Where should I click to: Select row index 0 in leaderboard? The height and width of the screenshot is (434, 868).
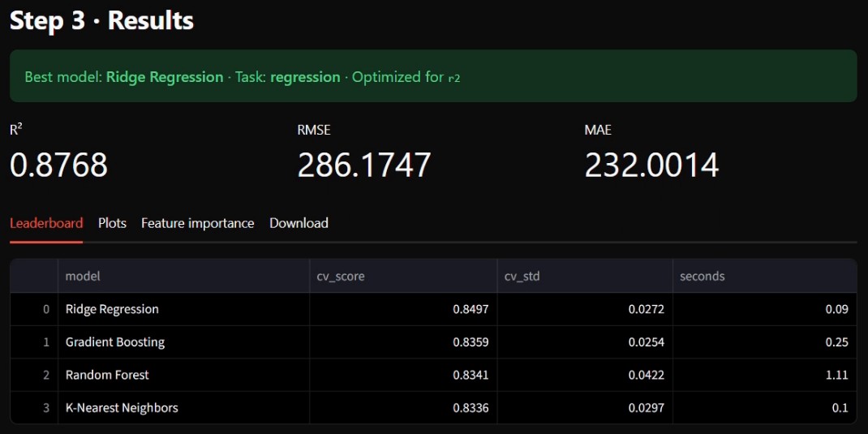tap(34, 309)
